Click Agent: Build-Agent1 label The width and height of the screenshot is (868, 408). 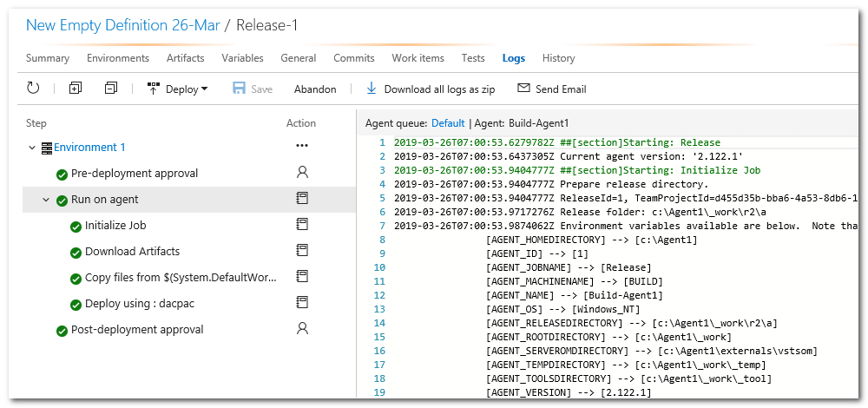pyautogui.click(x=522, y=123)
